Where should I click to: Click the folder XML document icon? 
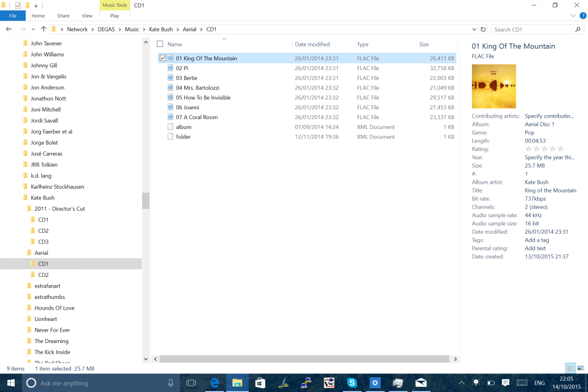(171, 137)
